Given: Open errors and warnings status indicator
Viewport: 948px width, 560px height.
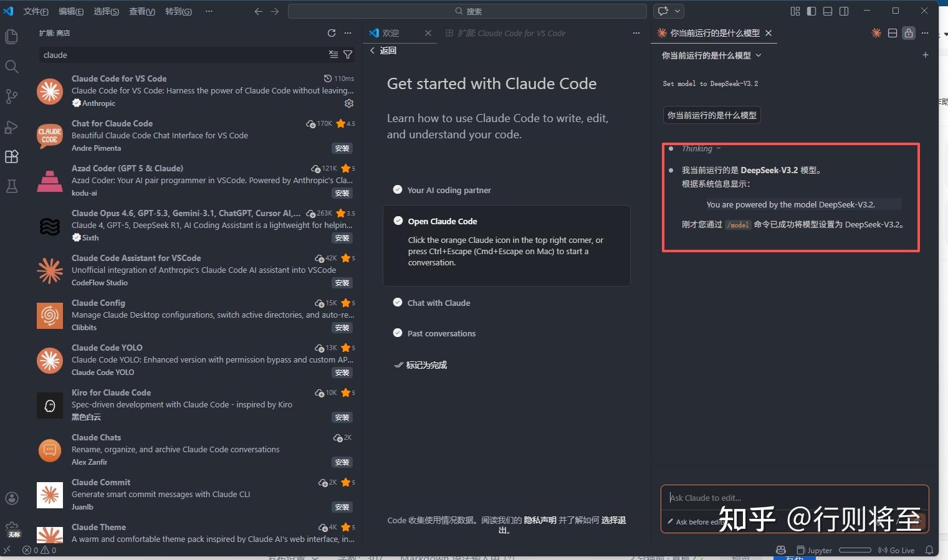Looking at the screenshot, I should coord(39,550).
